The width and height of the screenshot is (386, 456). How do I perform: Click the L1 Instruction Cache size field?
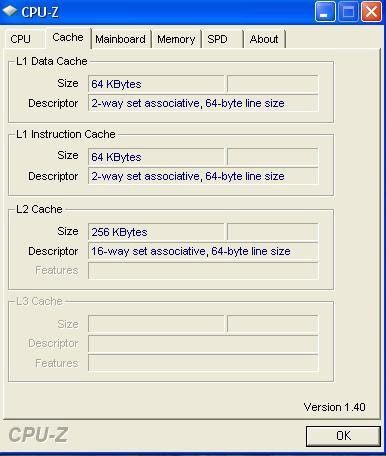click(x=156, y=157)
